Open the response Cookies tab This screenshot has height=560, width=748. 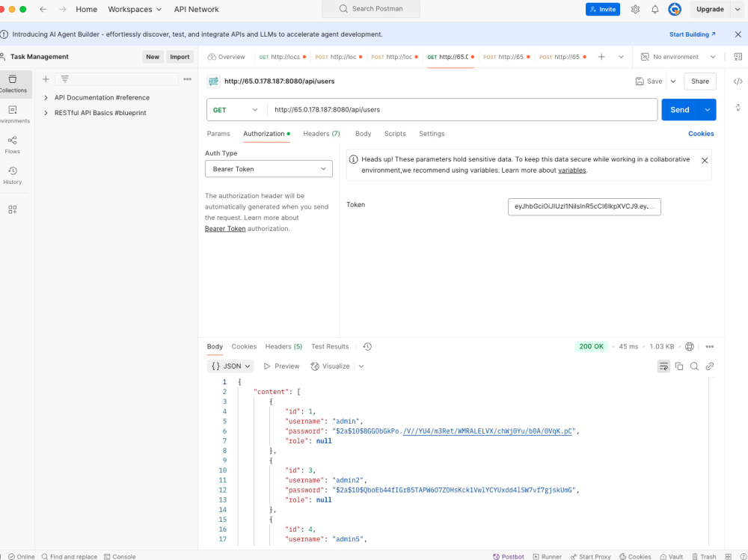click(x=244, y=347)
